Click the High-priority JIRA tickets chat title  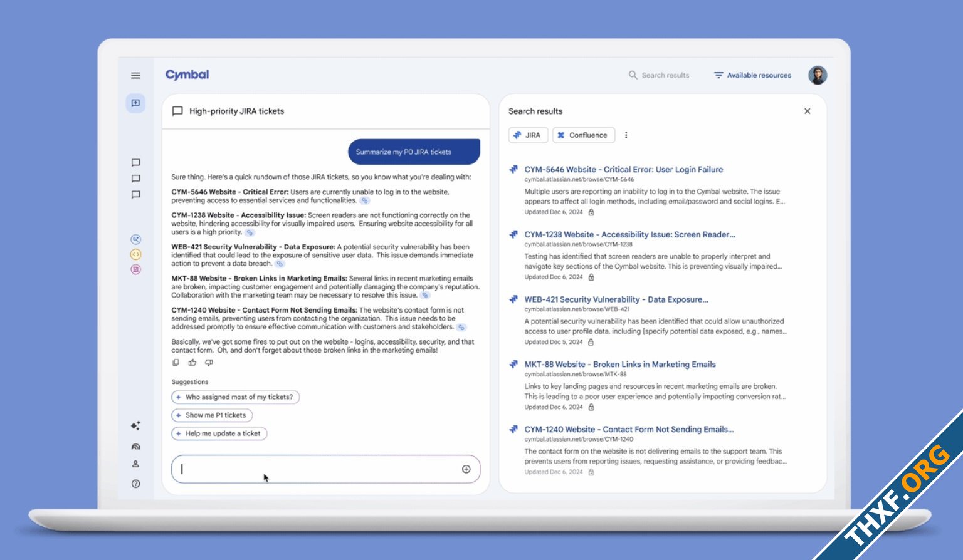click(x=236, y=111)
